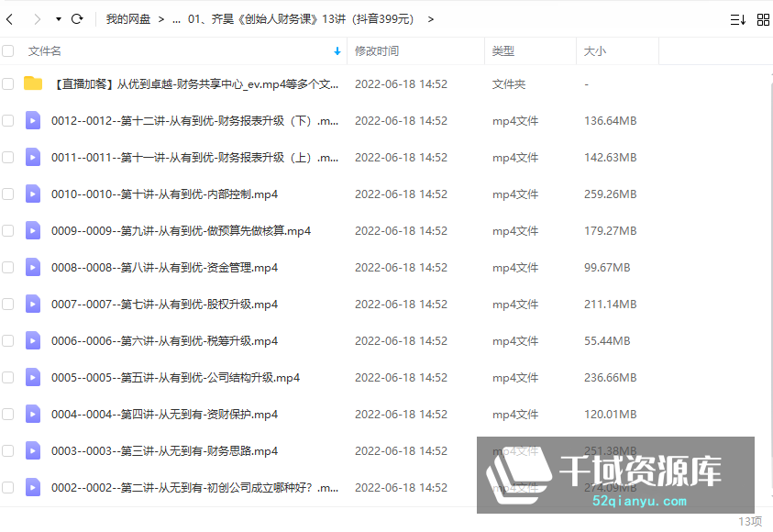
Task: Toggle the select-all checkbox
Action: (x=8, y=50)
